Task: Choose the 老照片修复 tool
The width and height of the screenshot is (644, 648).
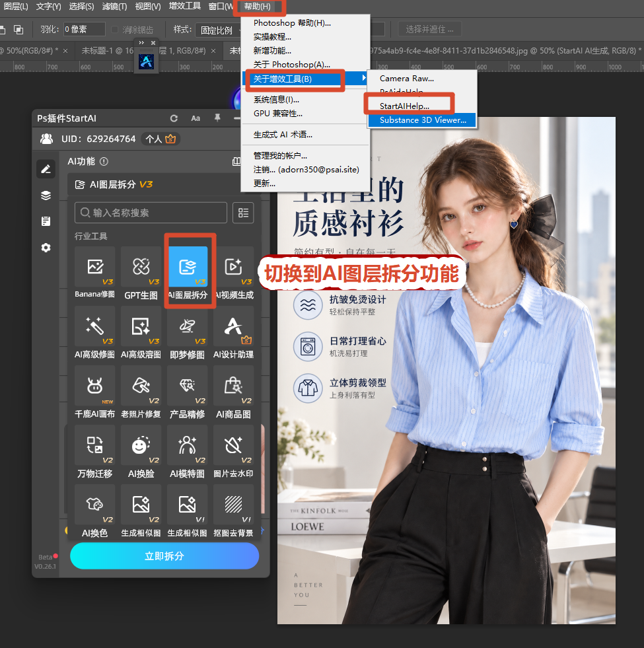Action: pyautogui.click(x=141, y=386)
